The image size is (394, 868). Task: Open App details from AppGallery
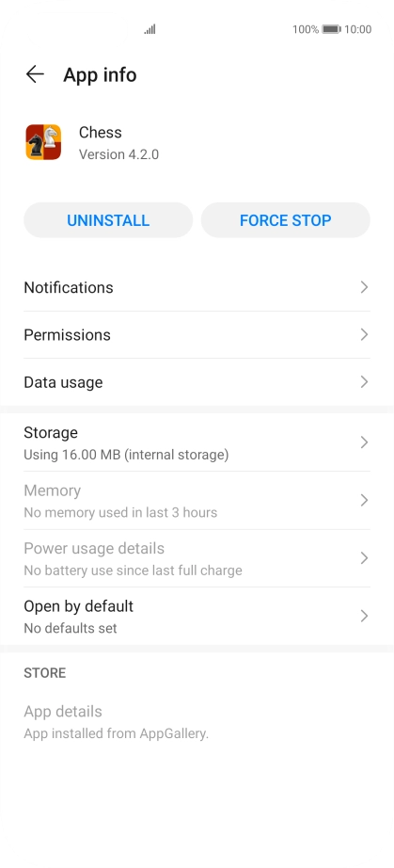coord(197,722)
